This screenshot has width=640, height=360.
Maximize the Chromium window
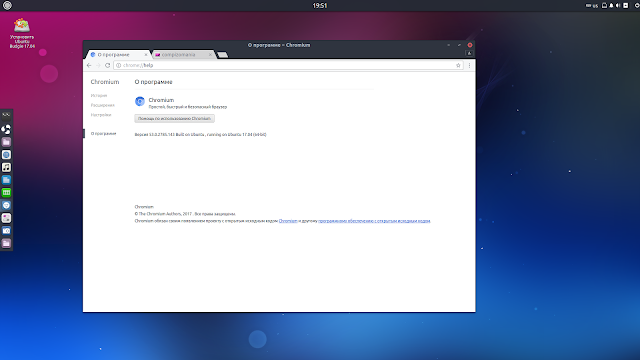[x=459, y=45]
